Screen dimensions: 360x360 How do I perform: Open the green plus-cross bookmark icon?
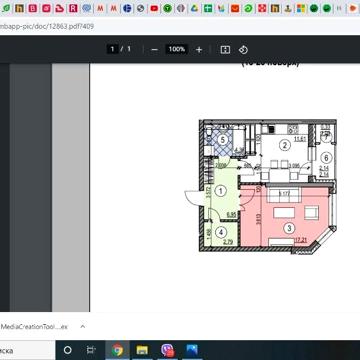(x=208, y=9)
